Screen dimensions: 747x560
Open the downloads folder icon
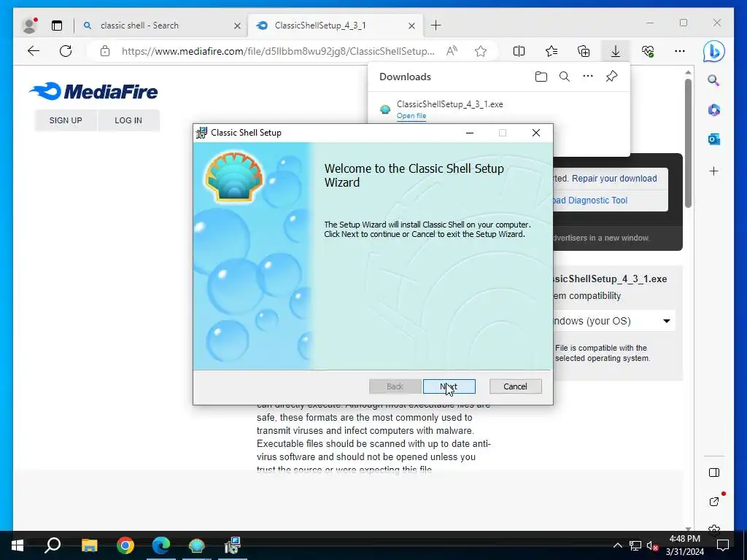tap(541, 77)
